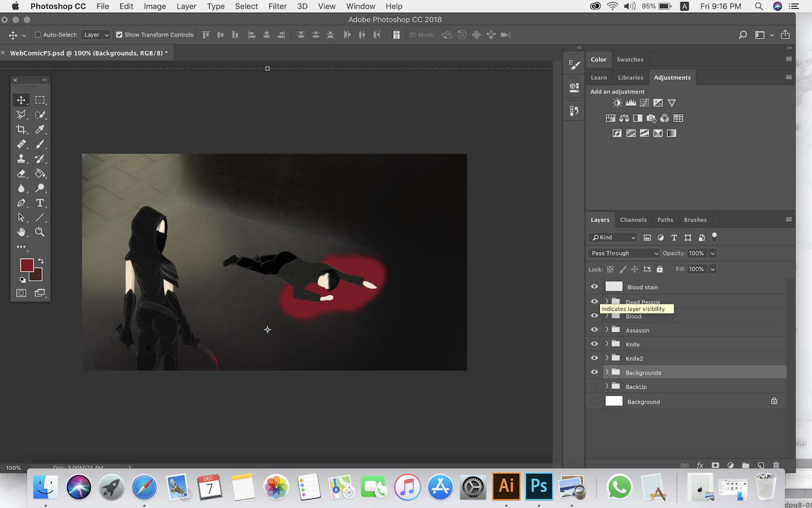The image size is (812, 508).
Task: Select the Clone Stamp tool
Action: coord(21,159)
